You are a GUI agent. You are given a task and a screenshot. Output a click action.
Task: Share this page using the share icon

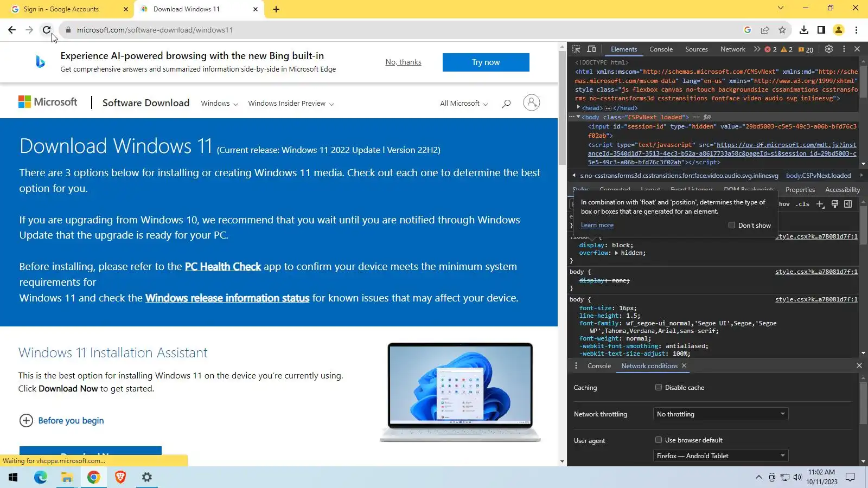click(765, 30)
